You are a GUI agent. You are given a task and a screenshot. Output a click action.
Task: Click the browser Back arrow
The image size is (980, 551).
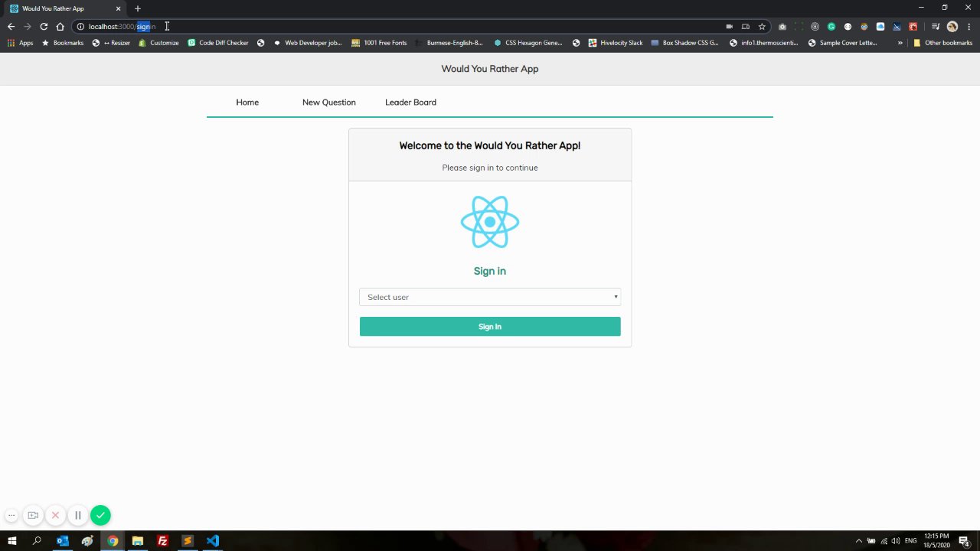tap(11, 26)
